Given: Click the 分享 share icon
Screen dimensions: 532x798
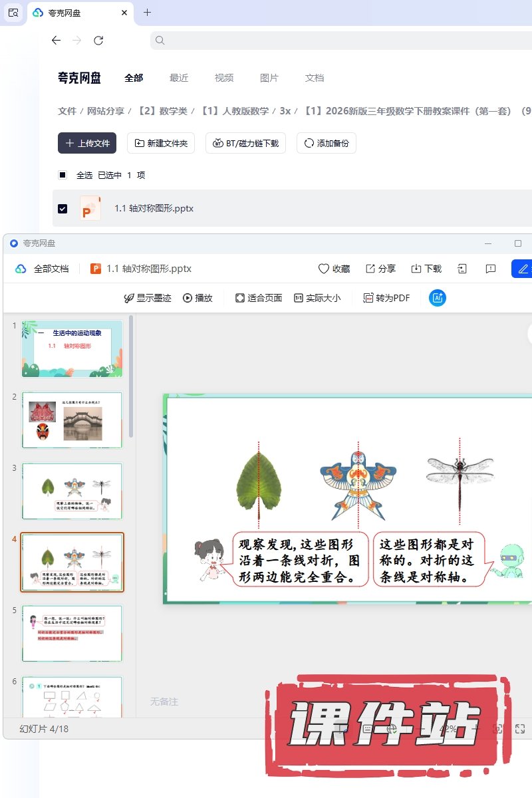Looking at the screenshot, I should click(370, 269).
